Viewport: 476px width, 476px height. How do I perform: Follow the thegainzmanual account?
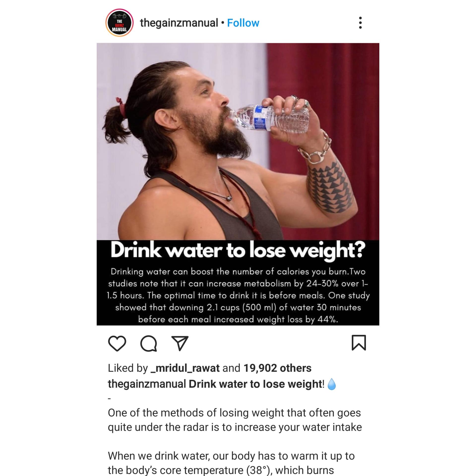(243, 23)
